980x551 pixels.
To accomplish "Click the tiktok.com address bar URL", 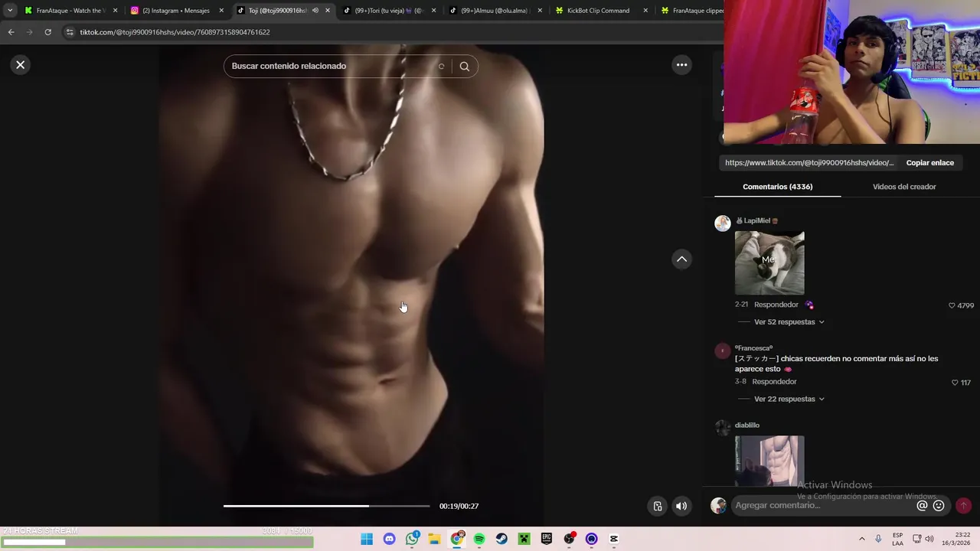I will point(175,32).
